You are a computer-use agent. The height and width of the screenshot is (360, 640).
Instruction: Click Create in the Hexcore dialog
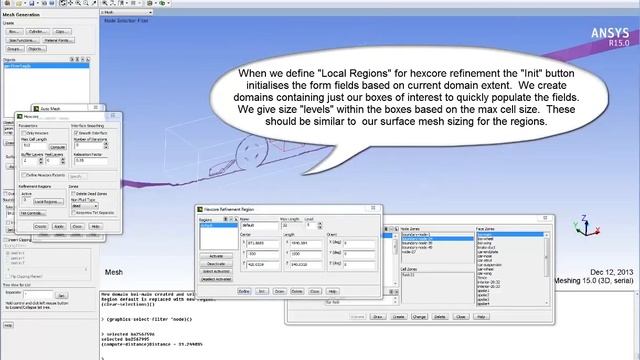coord(40,226)
